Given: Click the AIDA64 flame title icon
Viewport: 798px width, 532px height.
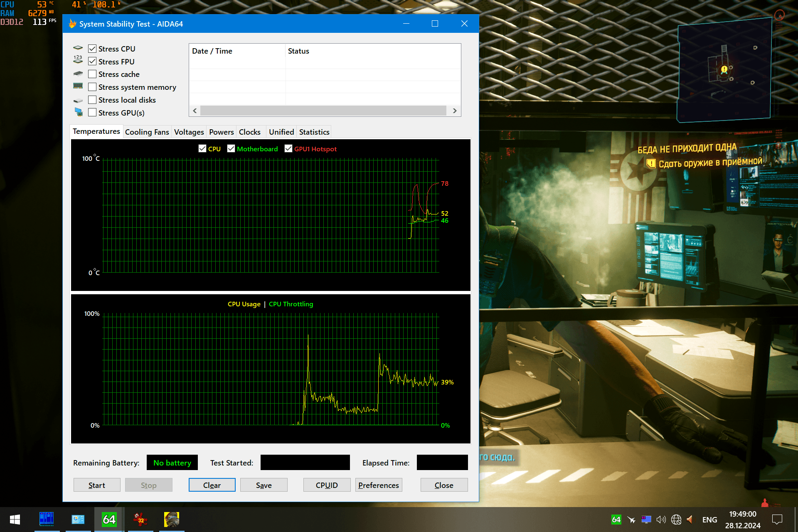Looking at the screenshot, I should coord(72,24).
